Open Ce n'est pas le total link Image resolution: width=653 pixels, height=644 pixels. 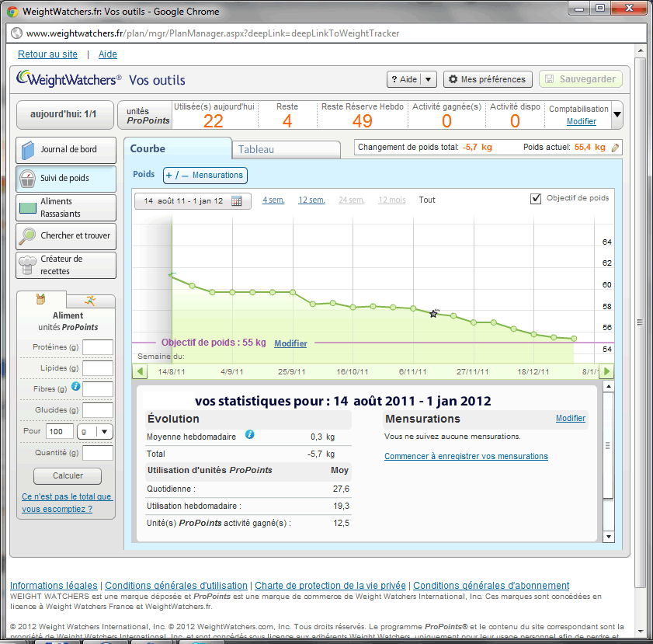coord(67,503)
